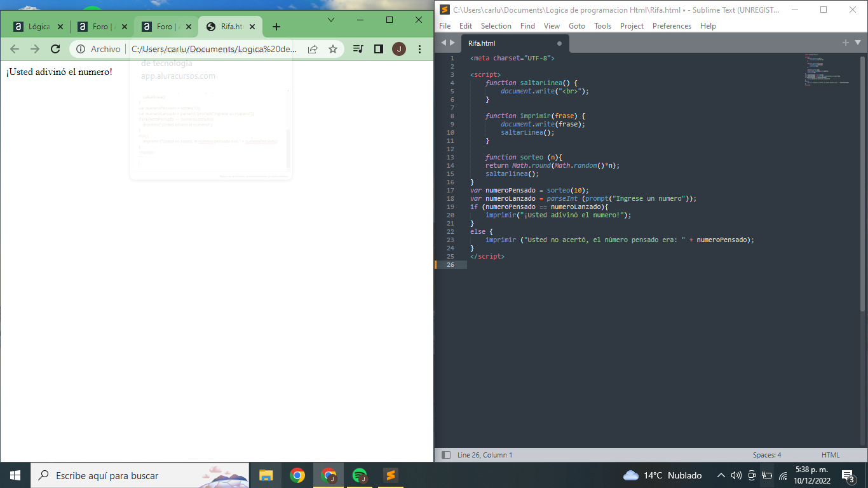This screenshot has width=868, height=488.
Task: Change syntax via HTML status label
Action: [831, 455]
